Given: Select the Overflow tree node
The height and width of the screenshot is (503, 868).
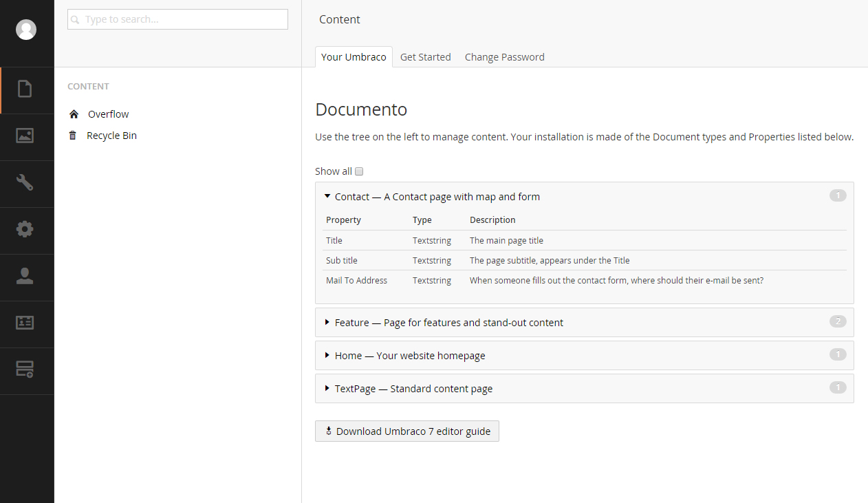Looking at the screenshot, I should click(x=108, y=114).
